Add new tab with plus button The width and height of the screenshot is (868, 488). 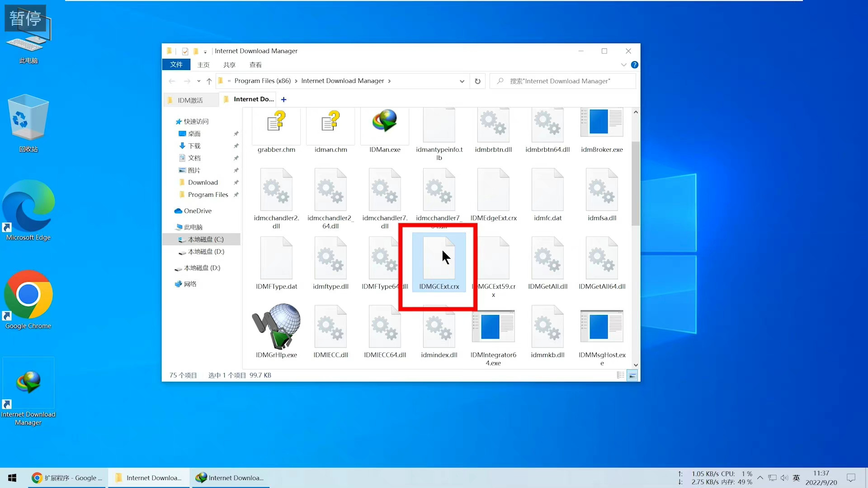pyautogui.click(x=283, y=99)
